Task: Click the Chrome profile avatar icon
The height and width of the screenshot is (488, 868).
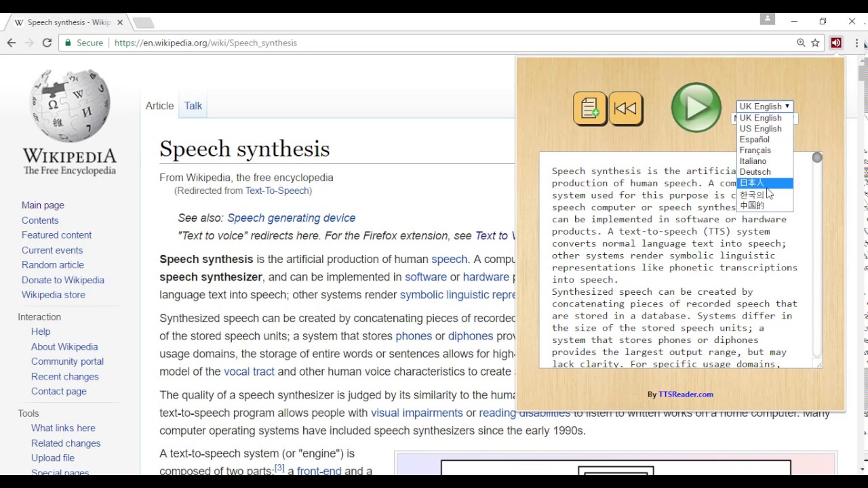Action: pos(768,20)
